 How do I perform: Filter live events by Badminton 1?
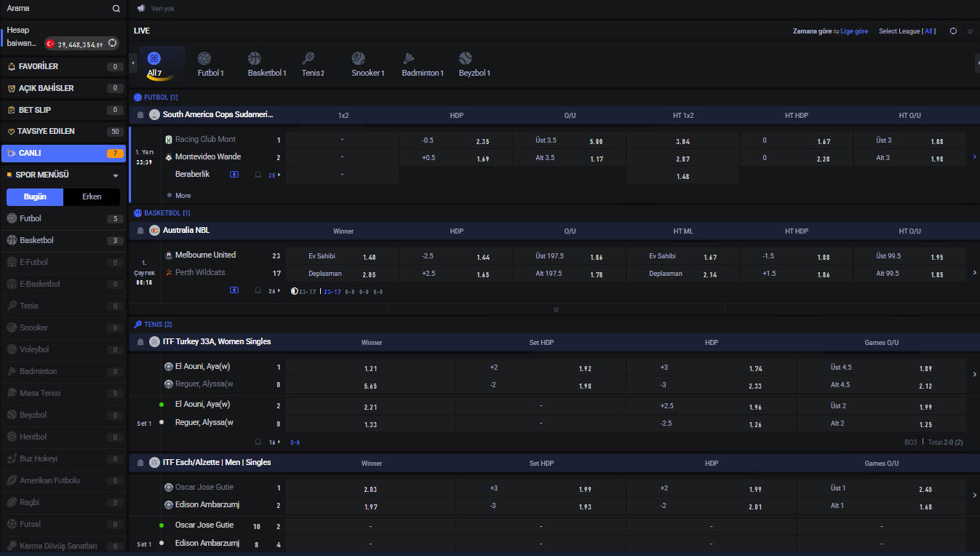(x=423, y=64)
